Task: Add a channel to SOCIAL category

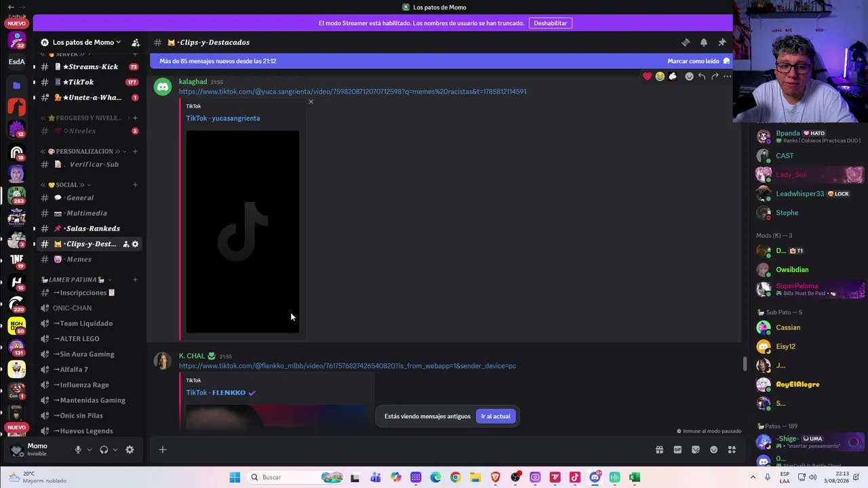Action: tap(135, 185)
